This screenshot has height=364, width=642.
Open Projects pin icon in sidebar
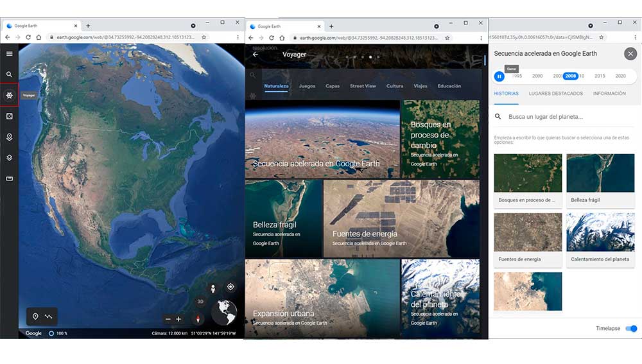pyautogui.click(x=9, y=137)
